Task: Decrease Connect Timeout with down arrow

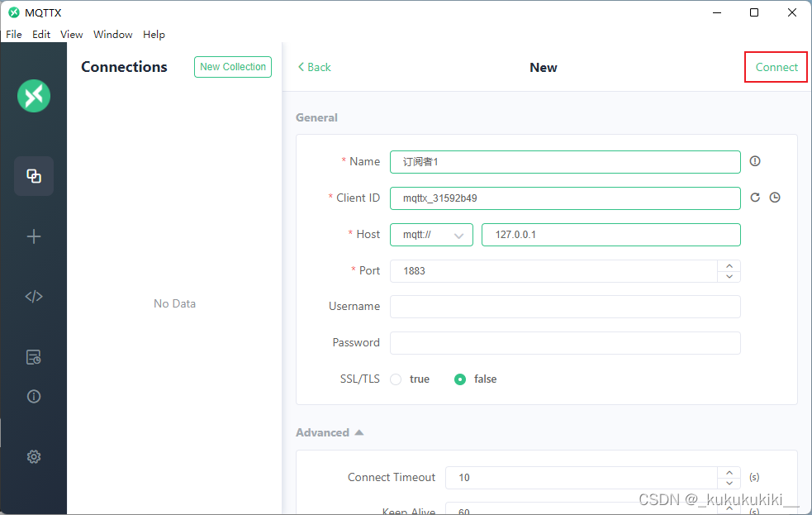Action: click(729, 483)
